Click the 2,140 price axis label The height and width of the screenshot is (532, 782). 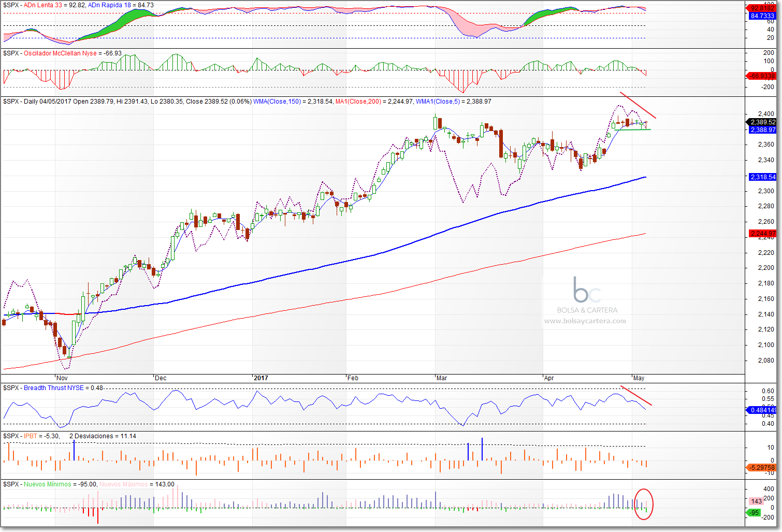click(x=766, y=314)
